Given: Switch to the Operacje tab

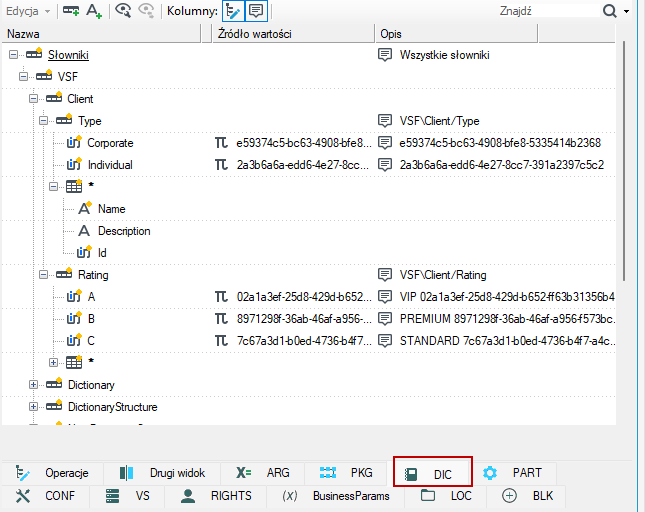Looking at the screenshot, I should (52, 473).
